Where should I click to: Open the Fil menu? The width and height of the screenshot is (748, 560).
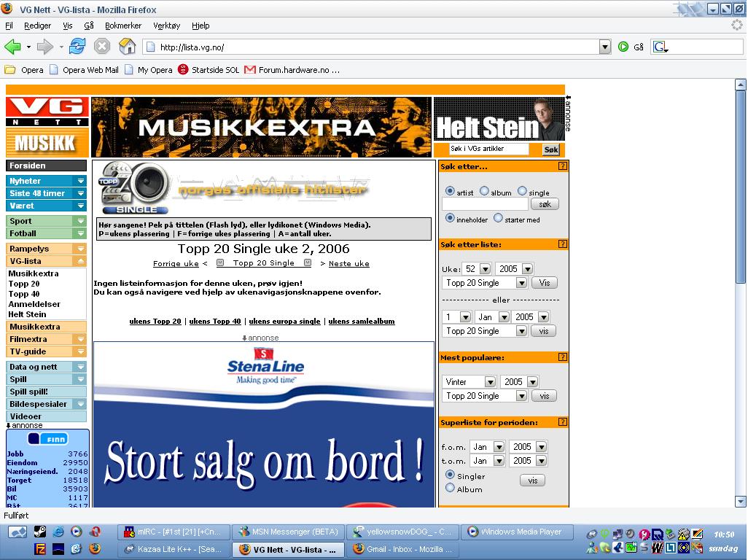point(9,26)
